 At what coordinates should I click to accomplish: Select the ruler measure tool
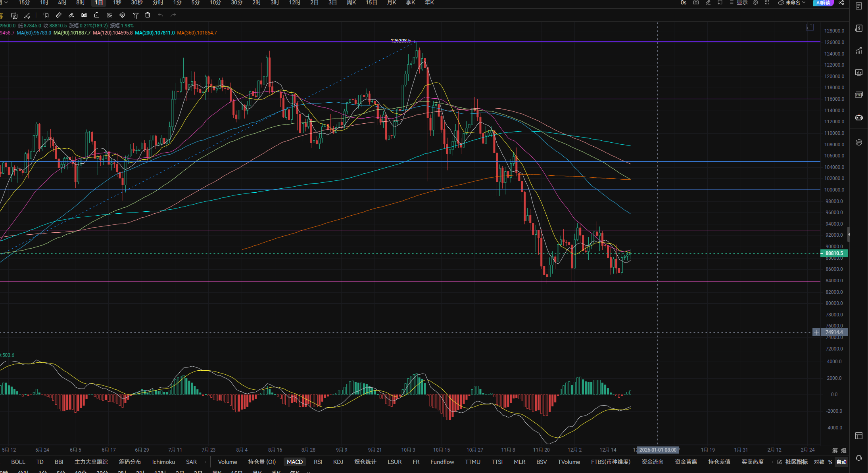[59, 15]
